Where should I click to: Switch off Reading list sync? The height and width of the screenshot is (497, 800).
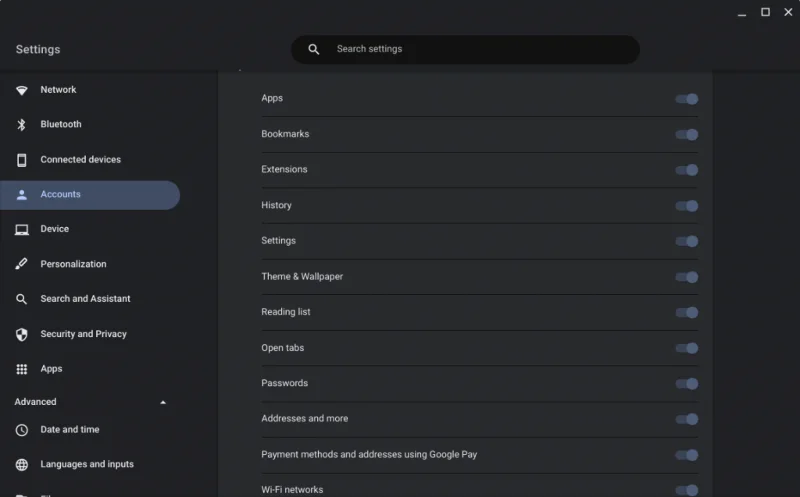[x=687, y=312]
